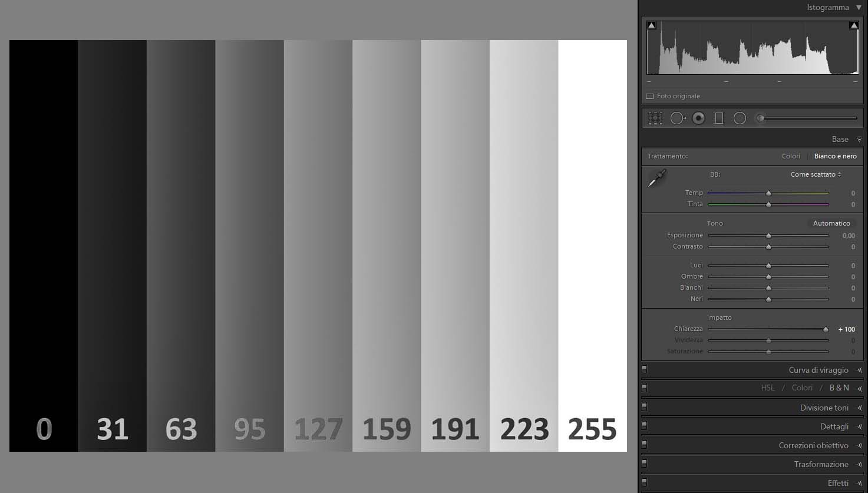Select the Spot removal tool
This screenshot has width=868, height=493.
click(678, 118)
